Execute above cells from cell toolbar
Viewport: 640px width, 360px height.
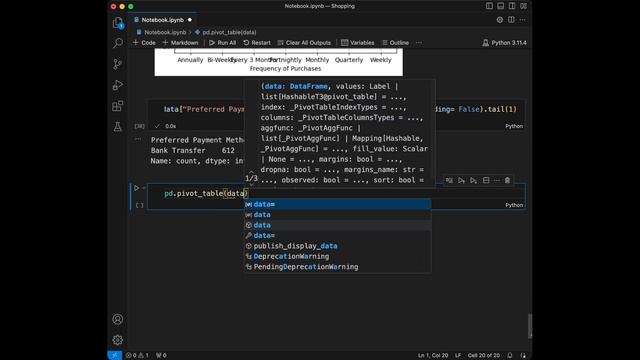coord(461,180)
